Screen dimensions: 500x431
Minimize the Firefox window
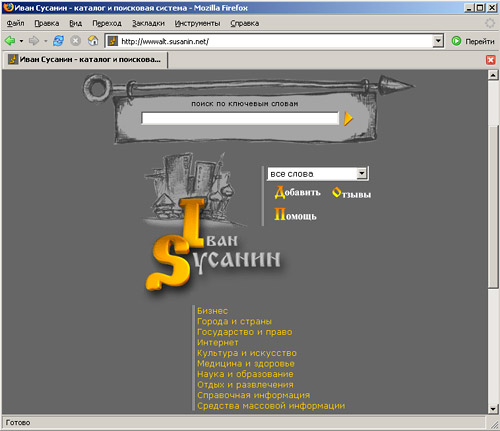[x=469, y=8]
